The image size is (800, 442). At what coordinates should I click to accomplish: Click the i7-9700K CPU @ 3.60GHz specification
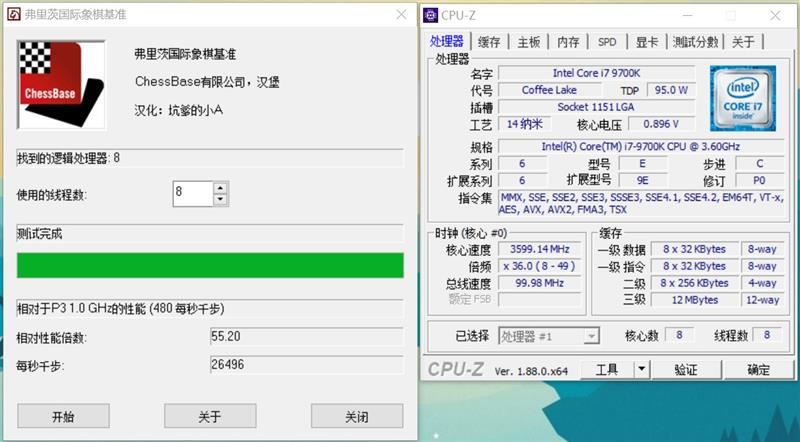641,146
